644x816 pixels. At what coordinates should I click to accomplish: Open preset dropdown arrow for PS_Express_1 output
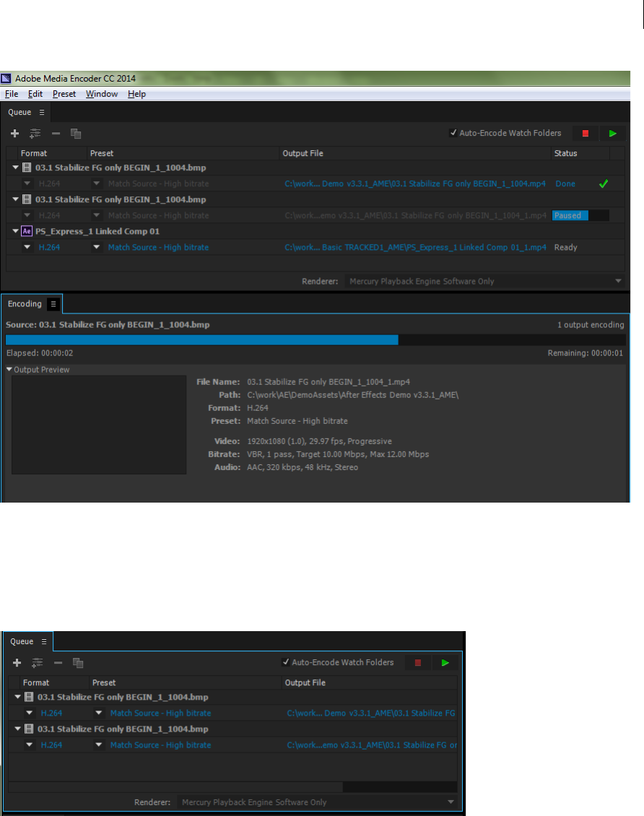pyautogui.click(x=96, y=247)
